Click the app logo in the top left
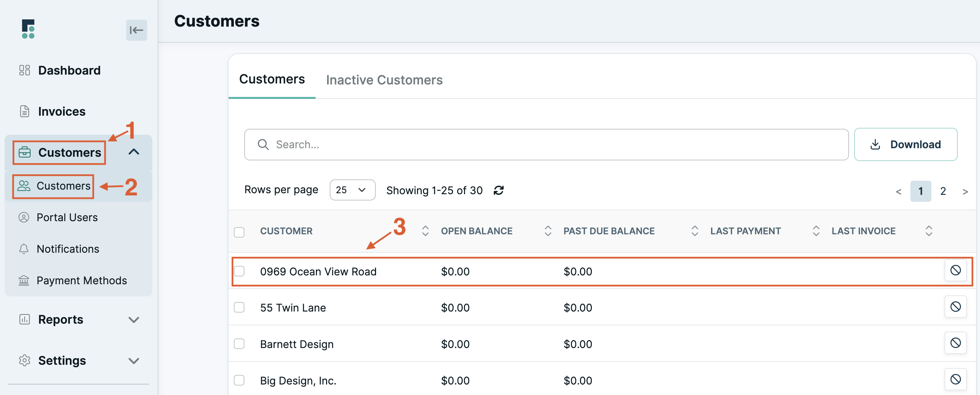Viewport: 980px width, 395px height. [x=28, y=29]
